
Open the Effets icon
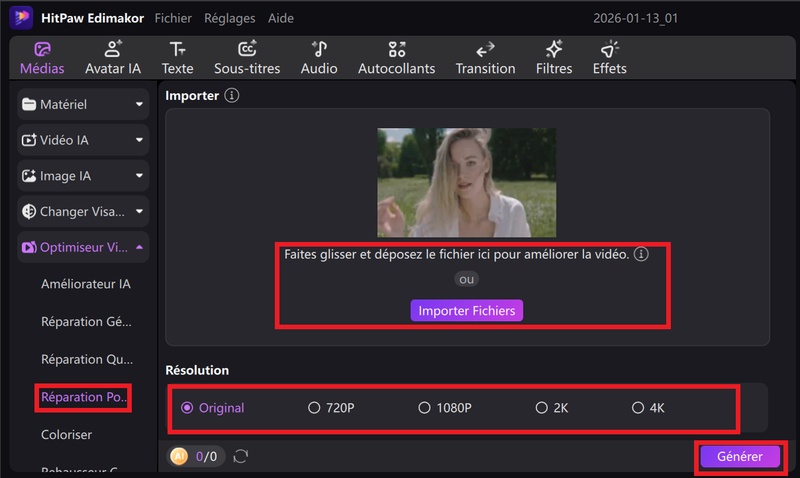[x=610, y=49]
